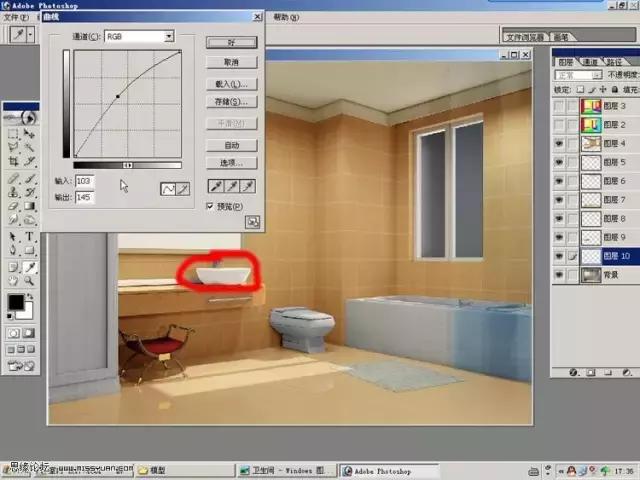The height and width of the screenshot is (480, 640).
Task: Open the 通道 RGB channel dropdown
Action: [x=169, y=36]
